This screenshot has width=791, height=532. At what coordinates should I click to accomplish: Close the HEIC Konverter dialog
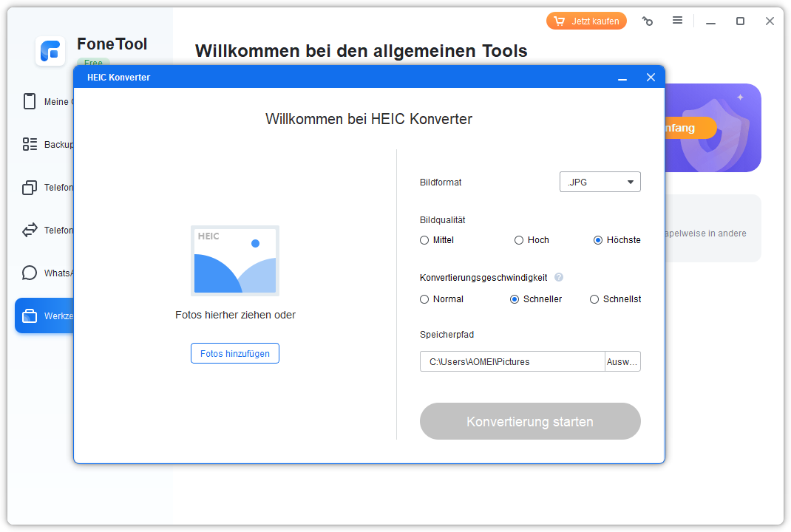coord(651,78)
